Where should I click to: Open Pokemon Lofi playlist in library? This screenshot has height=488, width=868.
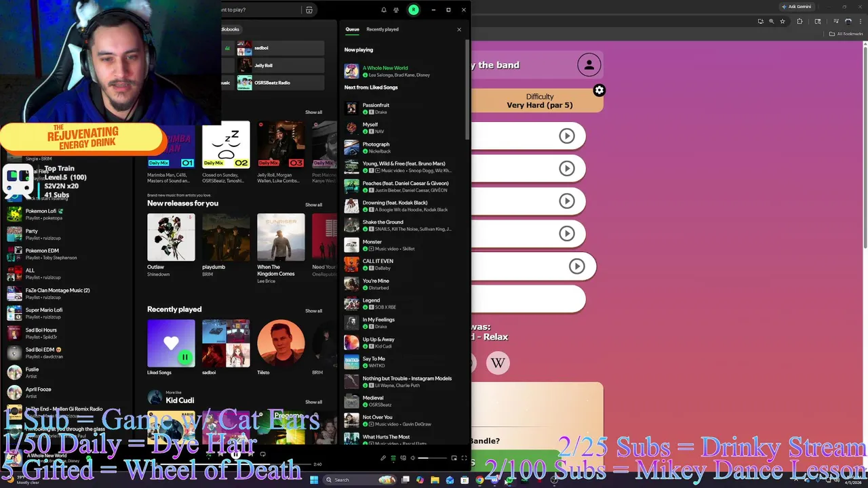68,214
